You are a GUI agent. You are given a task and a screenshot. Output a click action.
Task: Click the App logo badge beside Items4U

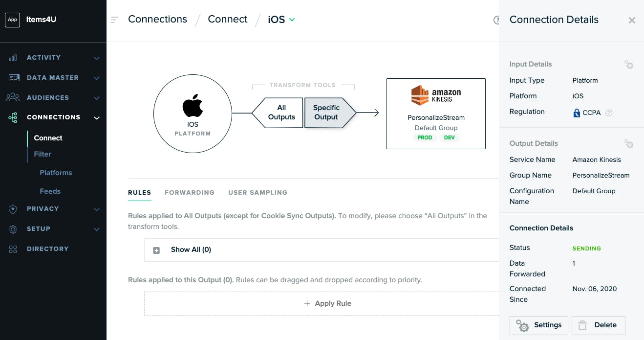pyautogui.click(x=12, y=20)
